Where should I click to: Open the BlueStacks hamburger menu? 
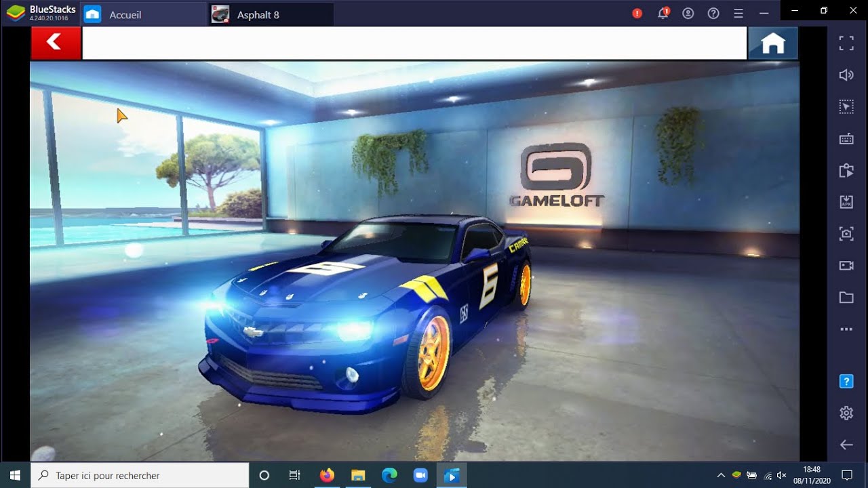point(738,14)
